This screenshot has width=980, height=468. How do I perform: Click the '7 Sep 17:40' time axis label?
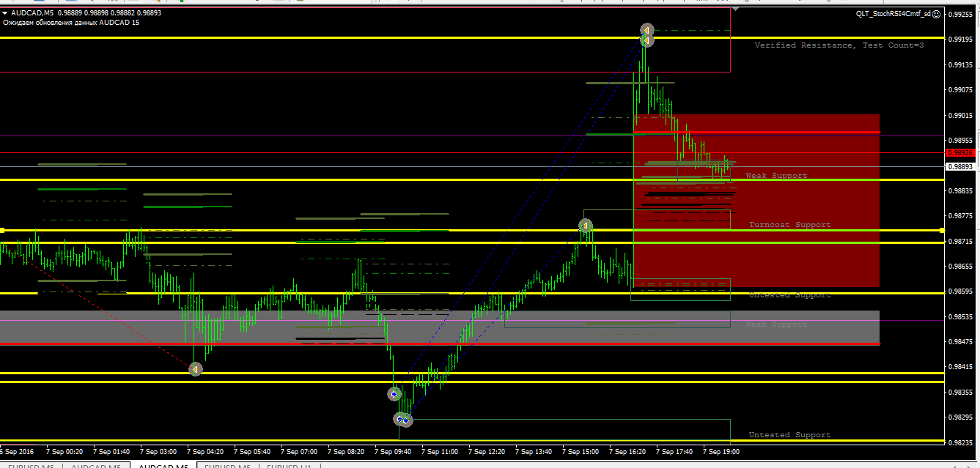(674, 453)
